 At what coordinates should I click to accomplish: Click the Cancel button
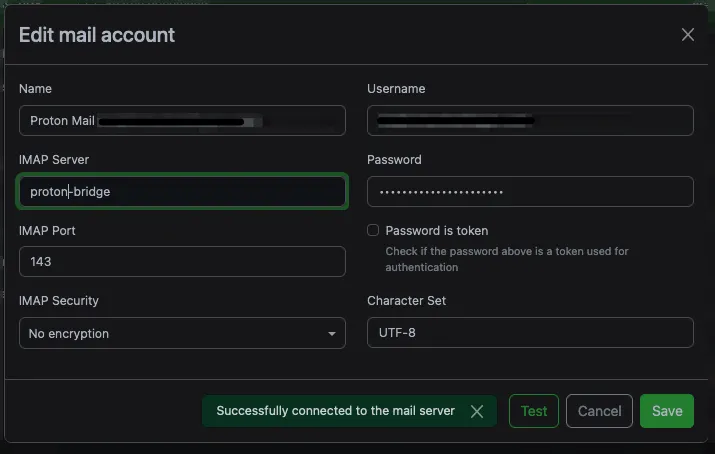click(599, 411)
